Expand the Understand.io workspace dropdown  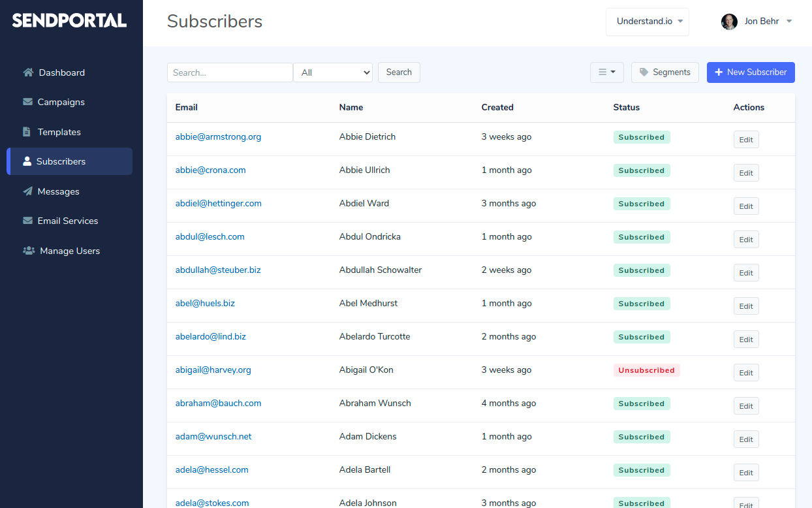pyautogui.click(x=647, y=22)
